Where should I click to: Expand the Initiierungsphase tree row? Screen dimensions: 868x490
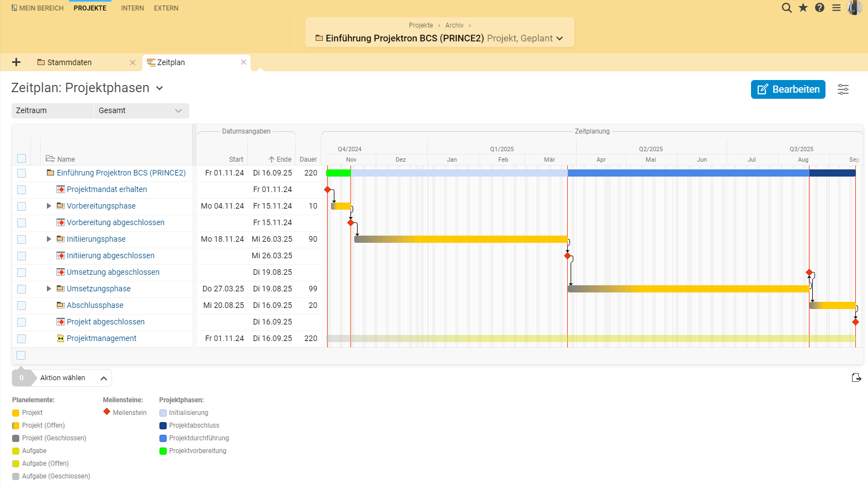(49, 239)
